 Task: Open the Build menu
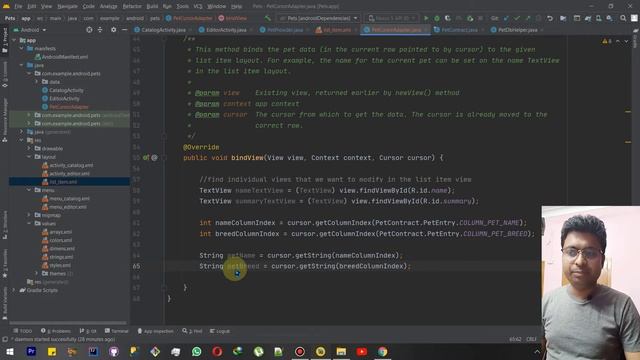(x=152, y=7)
